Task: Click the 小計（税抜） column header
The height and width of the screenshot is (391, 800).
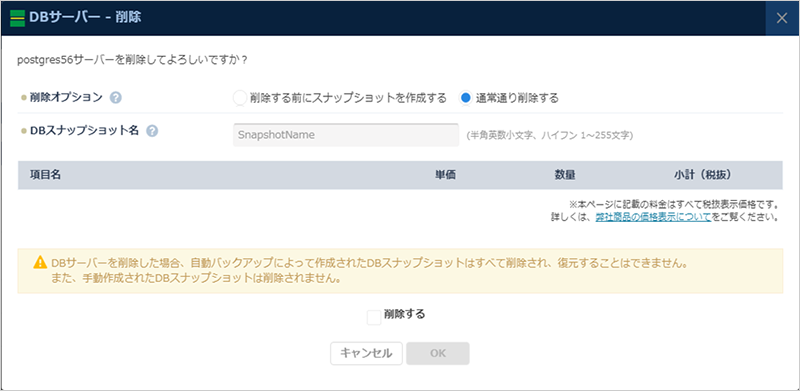Action: pos(703,175)
